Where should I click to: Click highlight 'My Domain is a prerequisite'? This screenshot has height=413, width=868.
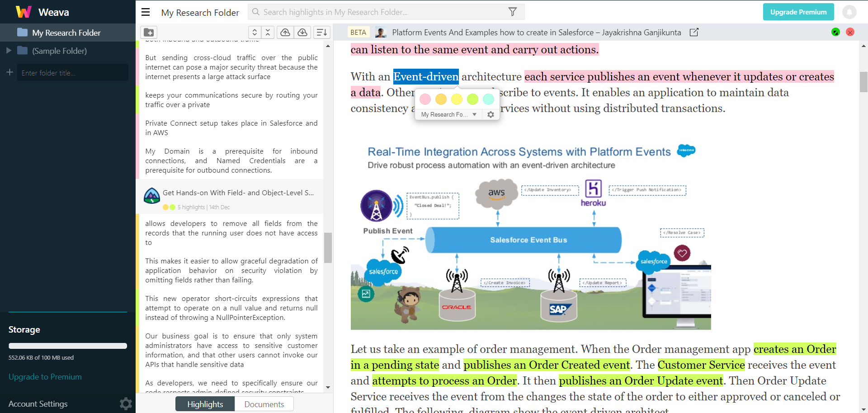tap(231, 161)
